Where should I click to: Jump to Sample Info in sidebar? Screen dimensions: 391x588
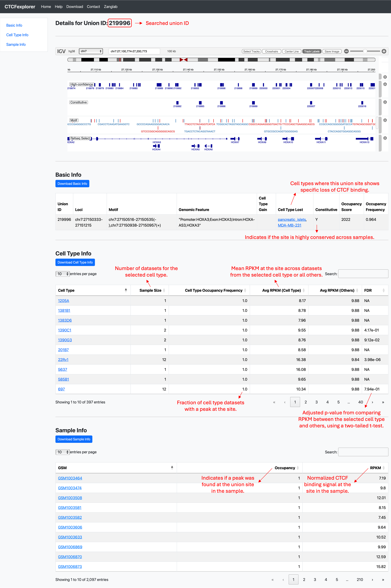[16, 44]
